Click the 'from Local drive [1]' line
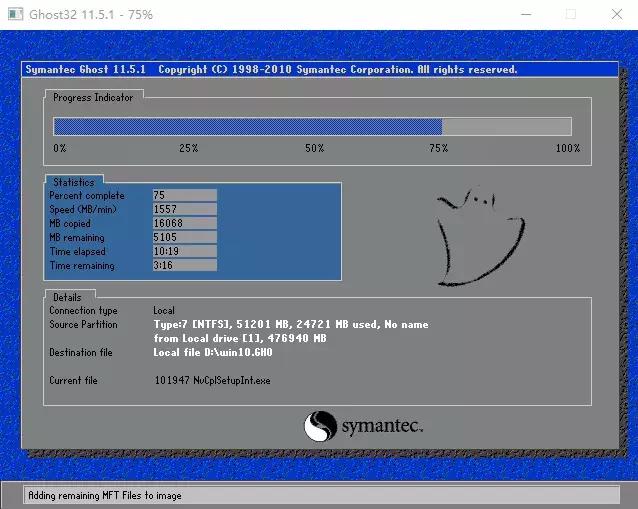638x509 pixels. tap(240, 338)
